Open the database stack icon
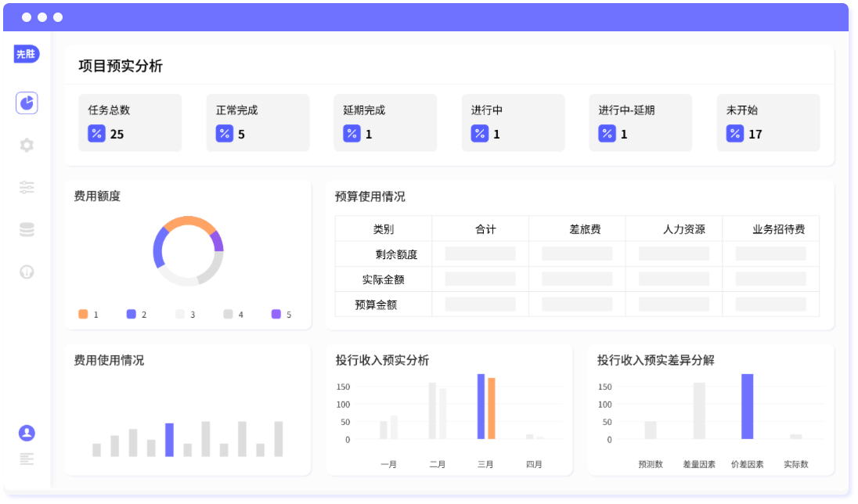Image resolution: width=858 pixels, height=504 pixels. tap(27, 229)
